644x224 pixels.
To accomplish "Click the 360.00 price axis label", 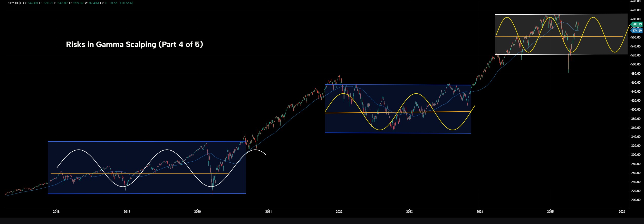I will click(x=636, y=128).
